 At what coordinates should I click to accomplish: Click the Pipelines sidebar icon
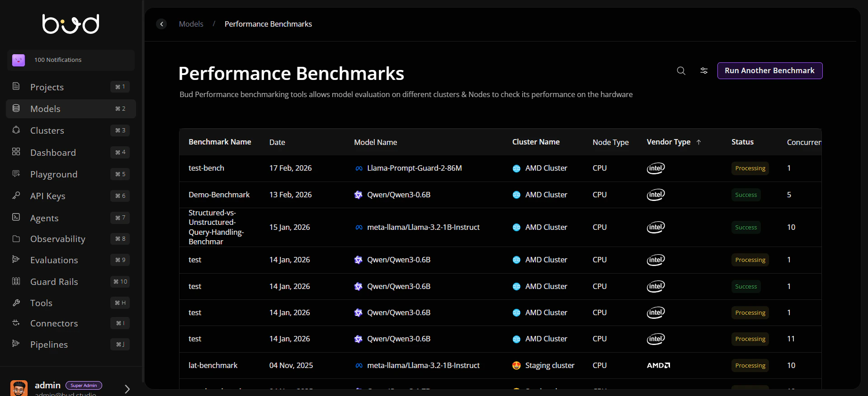(x=16, y=344)
